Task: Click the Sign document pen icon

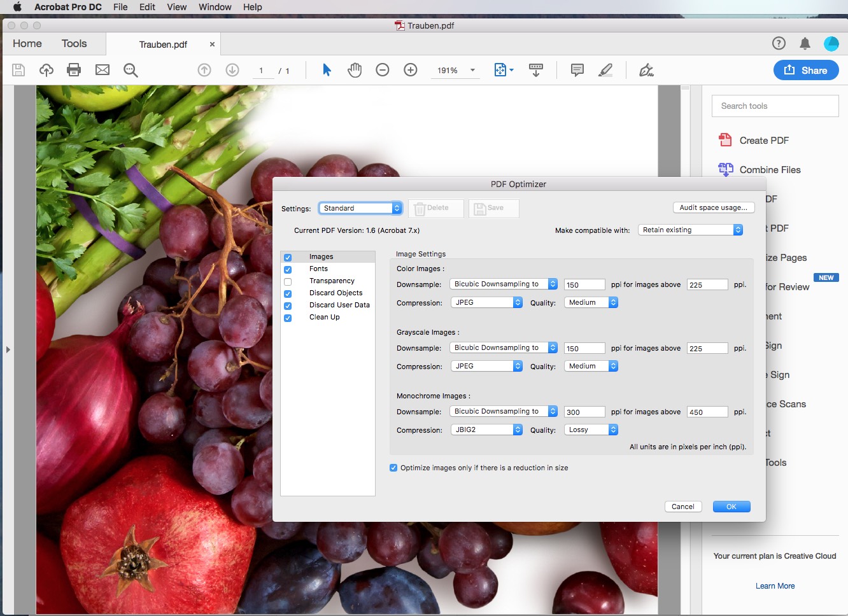Action: 646,70
